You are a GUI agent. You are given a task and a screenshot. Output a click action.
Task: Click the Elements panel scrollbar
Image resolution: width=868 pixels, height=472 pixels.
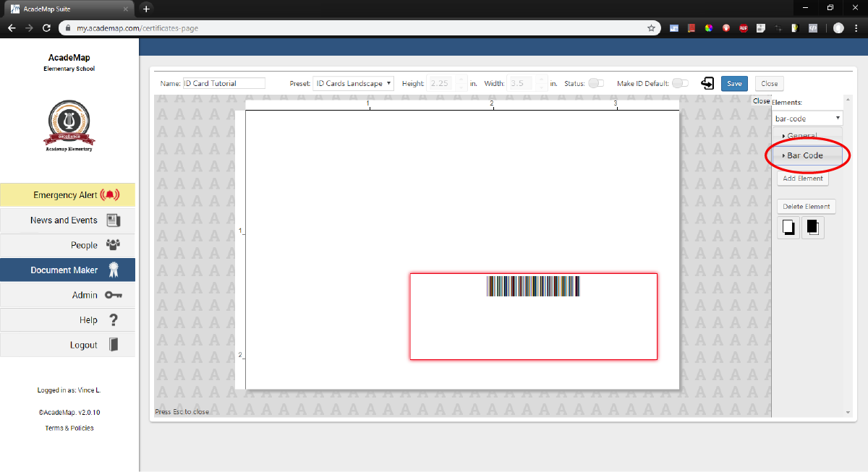tap(848, 255)
